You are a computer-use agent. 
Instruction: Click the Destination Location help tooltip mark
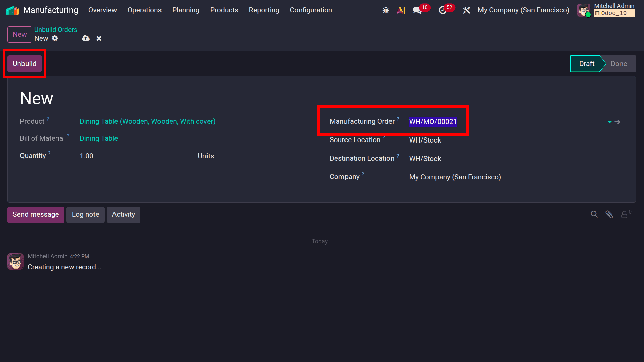tap(398, 156)
